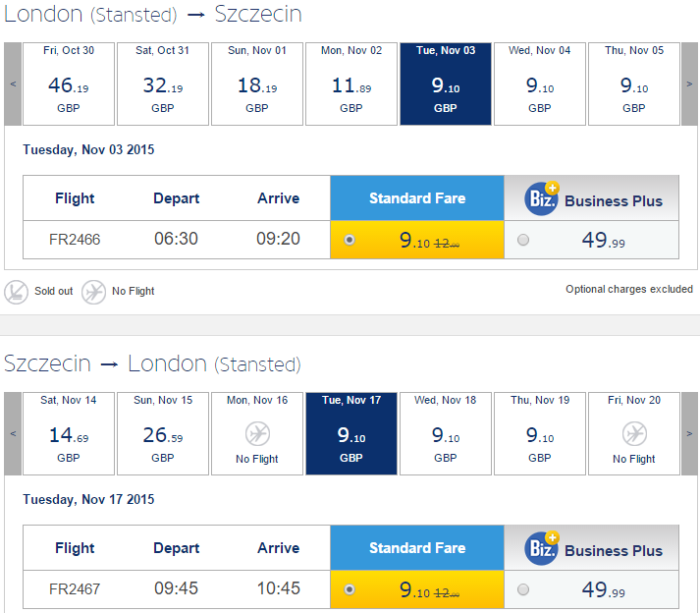Choose Sun, Nov 15 return date

pyautogui.click(x=163, y=433)
